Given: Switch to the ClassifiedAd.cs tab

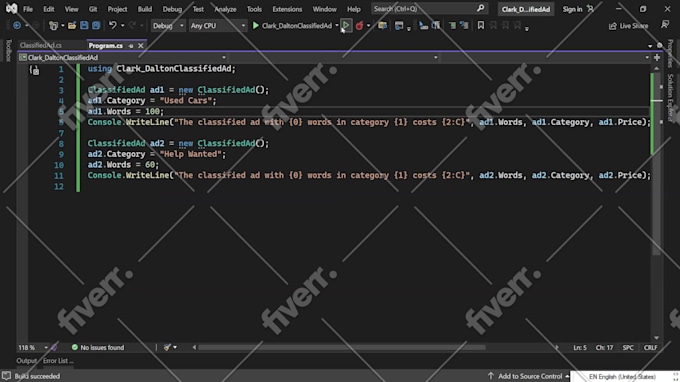Looking at the screenshot, I should point(41,46).
